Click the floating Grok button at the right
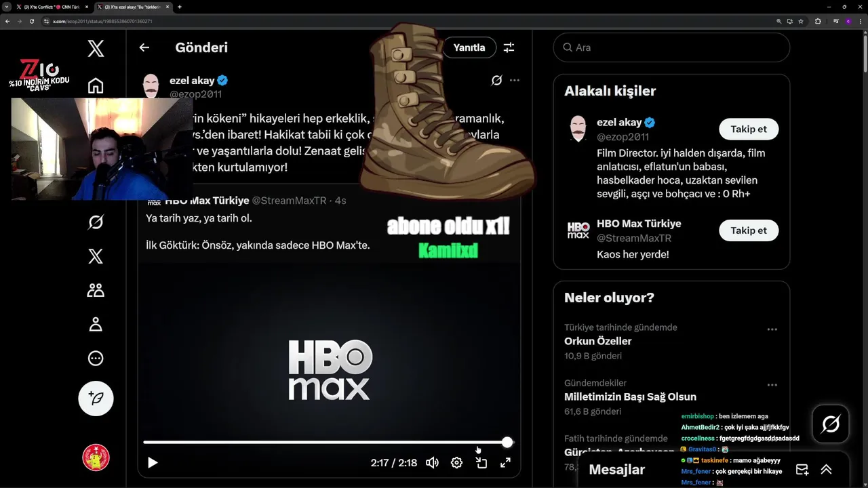 tap(831, 424)
